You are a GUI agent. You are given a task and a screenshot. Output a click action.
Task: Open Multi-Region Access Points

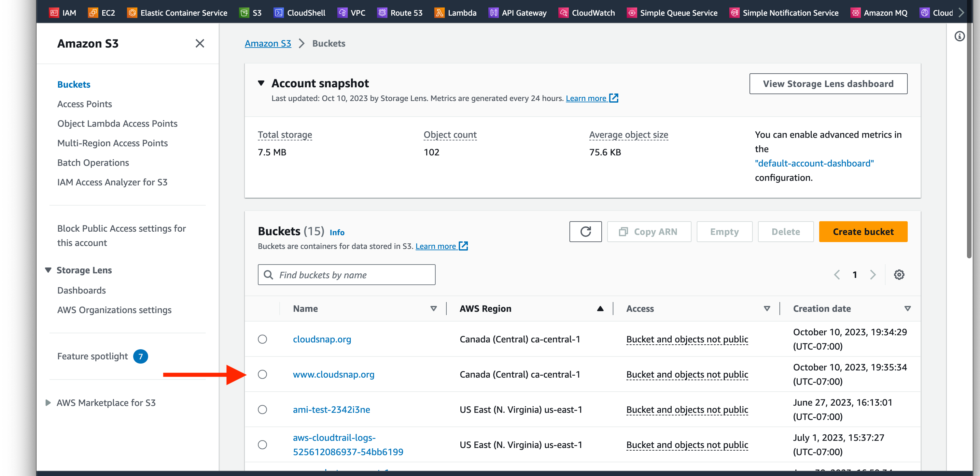[112, 143]
